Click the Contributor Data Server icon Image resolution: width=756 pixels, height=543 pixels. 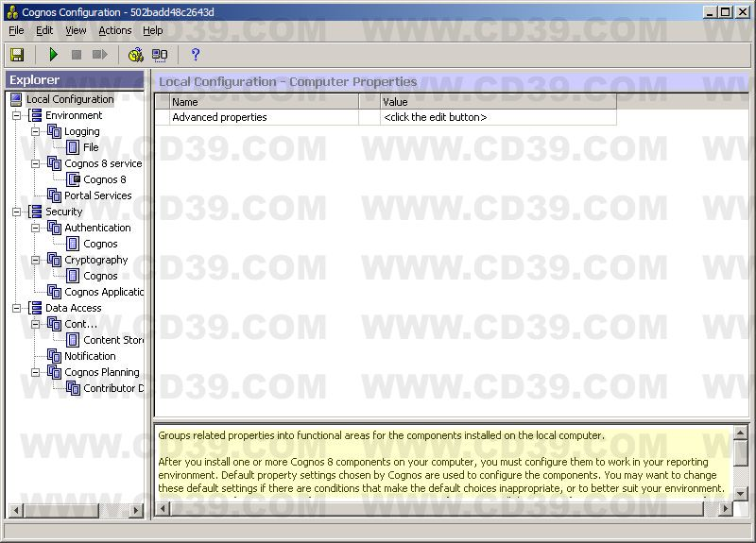tap(74, 388)
